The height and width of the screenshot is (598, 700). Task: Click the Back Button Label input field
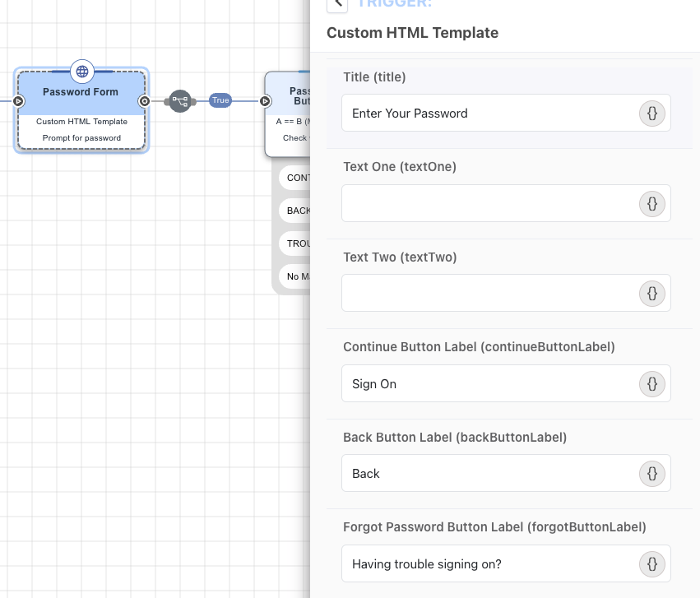tap(489, 474)
